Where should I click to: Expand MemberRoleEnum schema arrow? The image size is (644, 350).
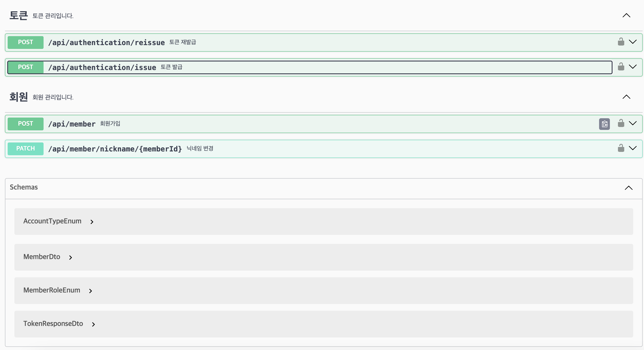coord(90,291)
